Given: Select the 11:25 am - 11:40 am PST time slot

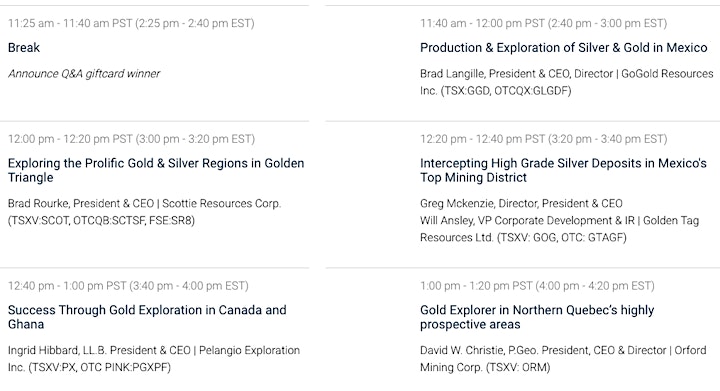Looking at the screenshot, I should tap(131, 23).
